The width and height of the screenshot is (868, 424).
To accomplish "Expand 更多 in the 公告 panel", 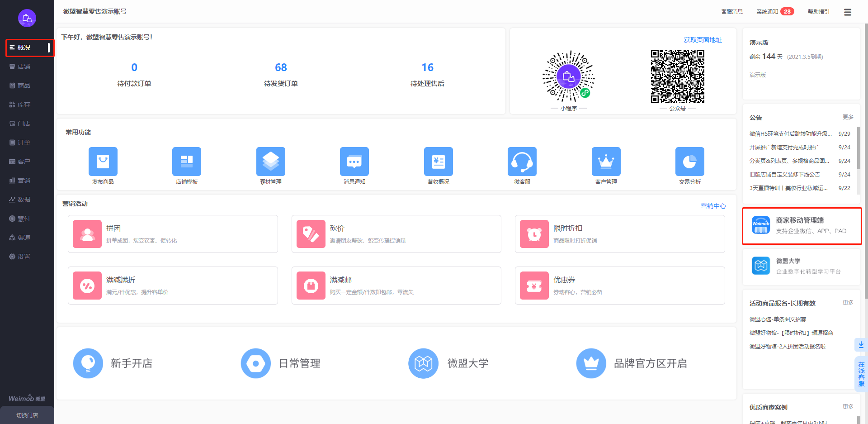I will 848,117.
